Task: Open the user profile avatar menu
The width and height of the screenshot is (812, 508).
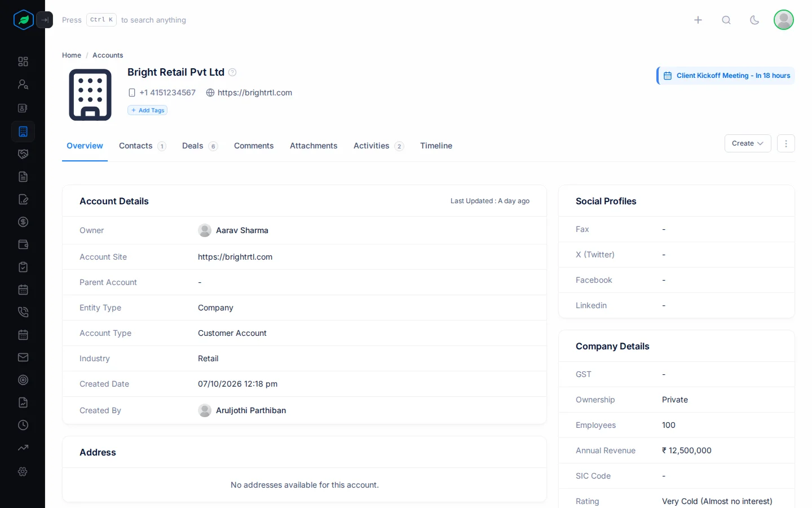Action: 784,20
